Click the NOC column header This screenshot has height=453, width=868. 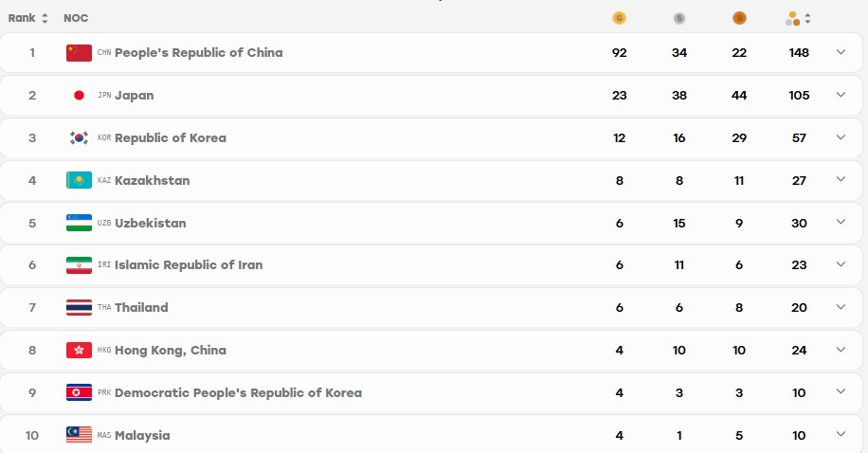pyautogui.click(x=76, y=18)
